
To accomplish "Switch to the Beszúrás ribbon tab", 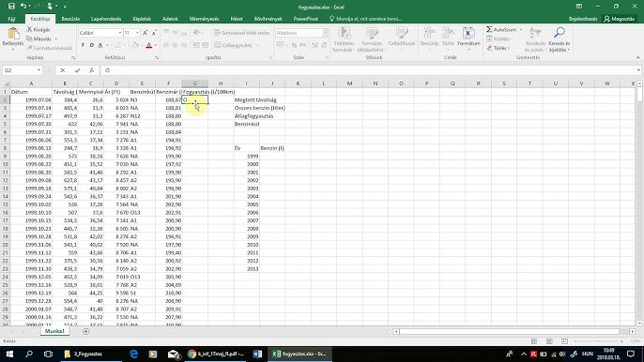I will (x=70, y=19).
